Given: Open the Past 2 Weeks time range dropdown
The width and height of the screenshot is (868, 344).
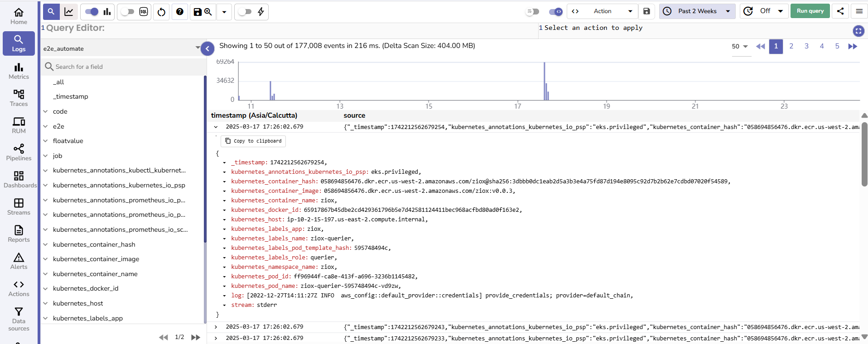Looking at the screenshot, I should (x=697, y=11).
